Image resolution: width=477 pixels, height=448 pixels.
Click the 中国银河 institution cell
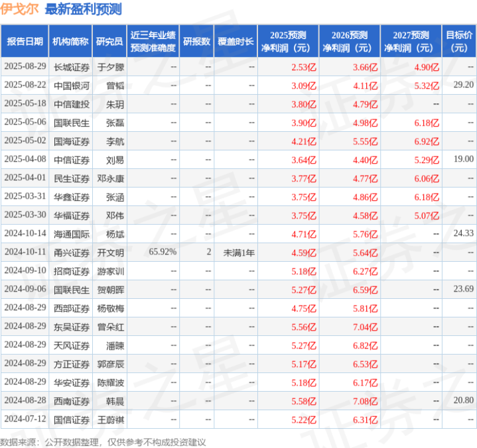(72, 85)
